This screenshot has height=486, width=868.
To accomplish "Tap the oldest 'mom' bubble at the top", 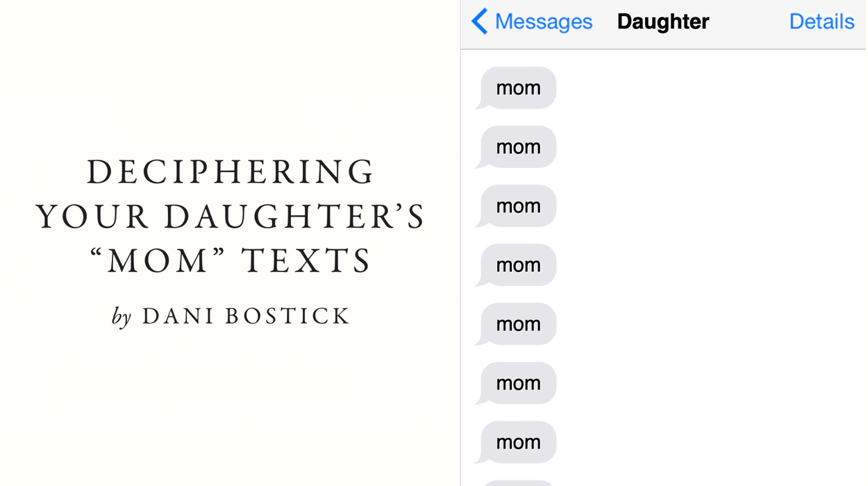I will point(517,88).
